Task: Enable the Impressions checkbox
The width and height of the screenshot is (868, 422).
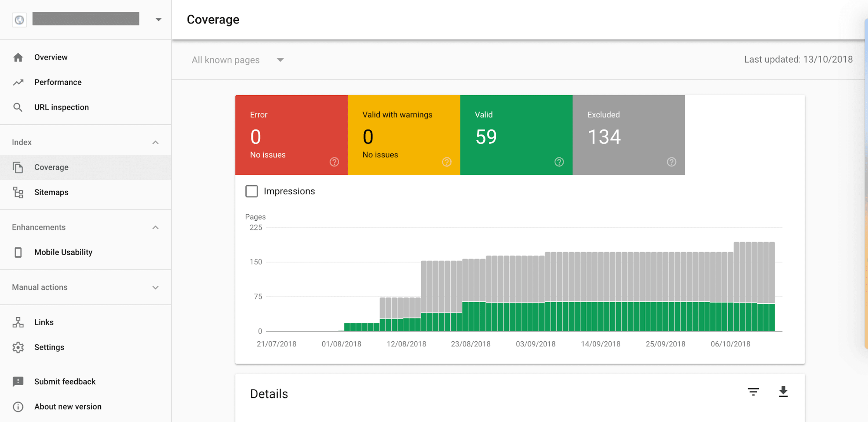Action: 252,191
